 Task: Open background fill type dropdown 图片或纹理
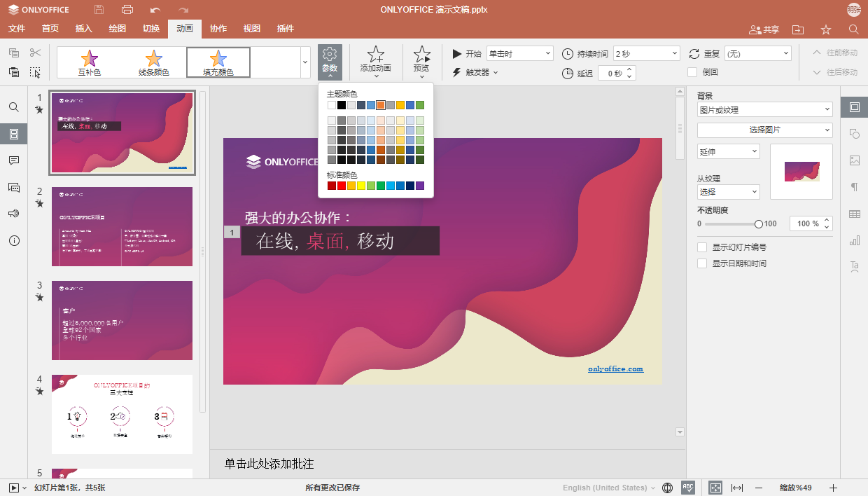[764, 110]
